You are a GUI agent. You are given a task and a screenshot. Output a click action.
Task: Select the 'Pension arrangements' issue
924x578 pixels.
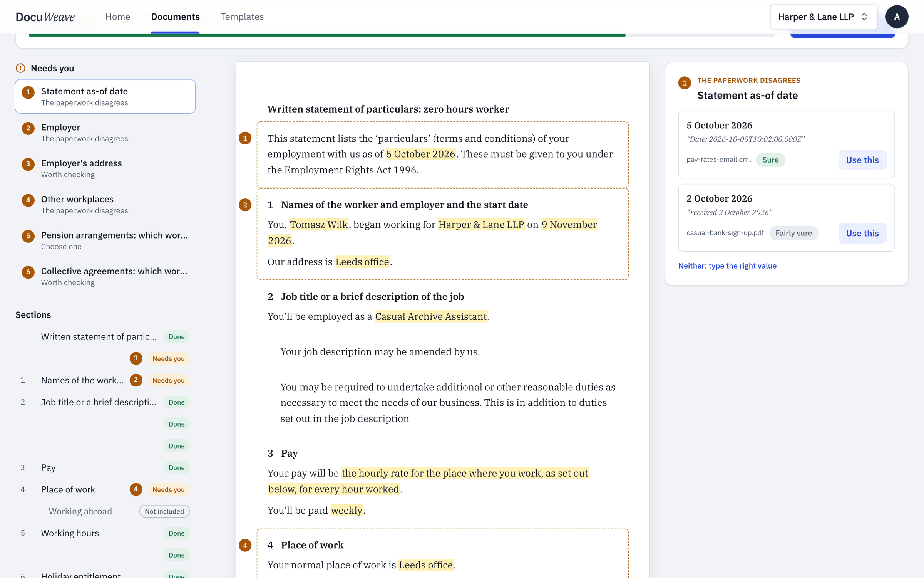pyautogui.click(x=105, y=240)
